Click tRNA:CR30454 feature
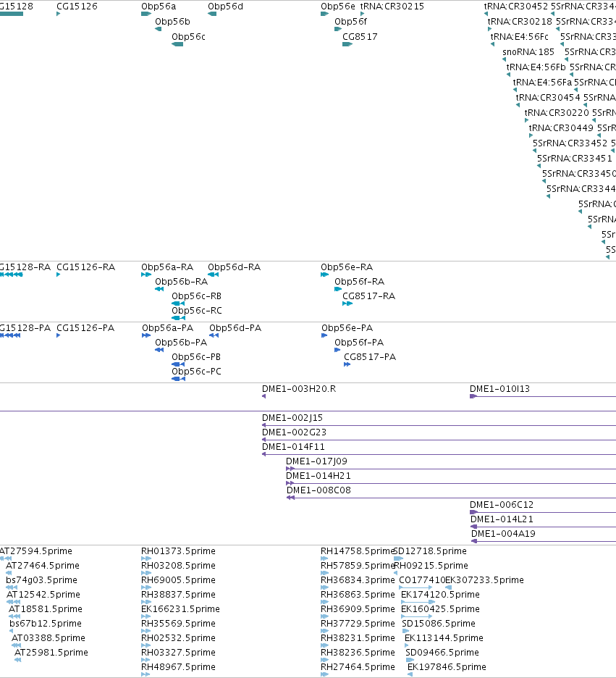Image resolution: width=616 pixels, height=678 pixels. click(518, 105)
